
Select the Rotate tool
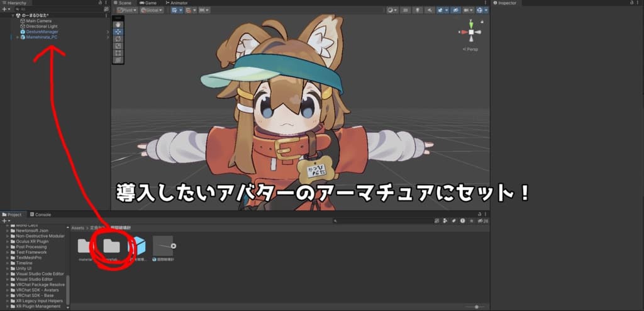click(118, 38)
